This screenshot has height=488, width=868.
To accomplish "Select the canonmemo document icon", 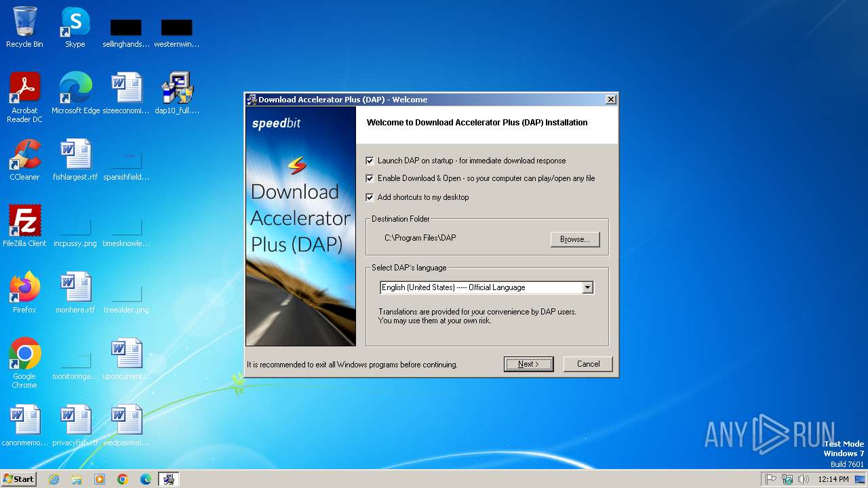I will (24, 426).
